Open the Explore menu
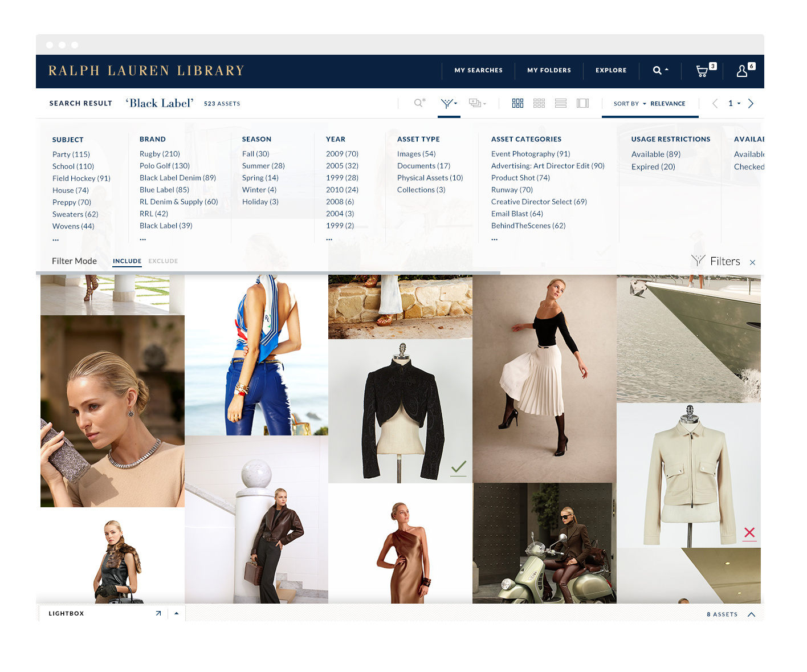807x672 pixels. [x=611, y=71]
